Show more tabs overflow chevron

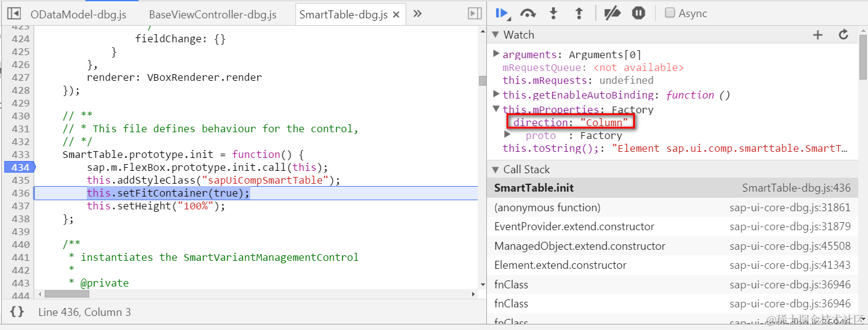coord(417,13)
